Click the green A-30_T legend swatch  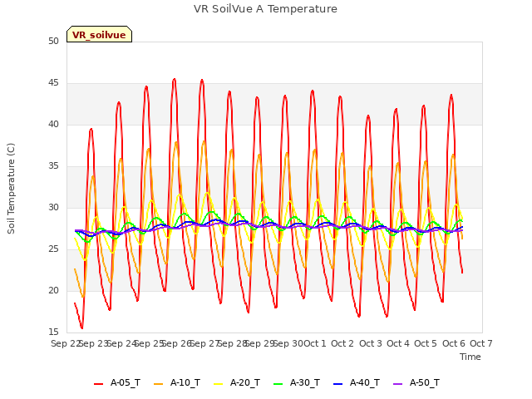pyautogui.click(x=278, y=384)
